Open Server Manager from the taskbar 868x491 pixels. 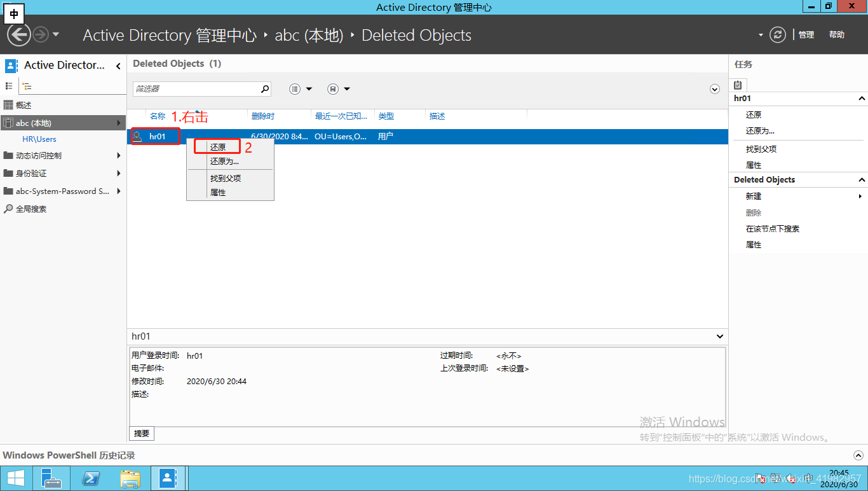point(51,478)
